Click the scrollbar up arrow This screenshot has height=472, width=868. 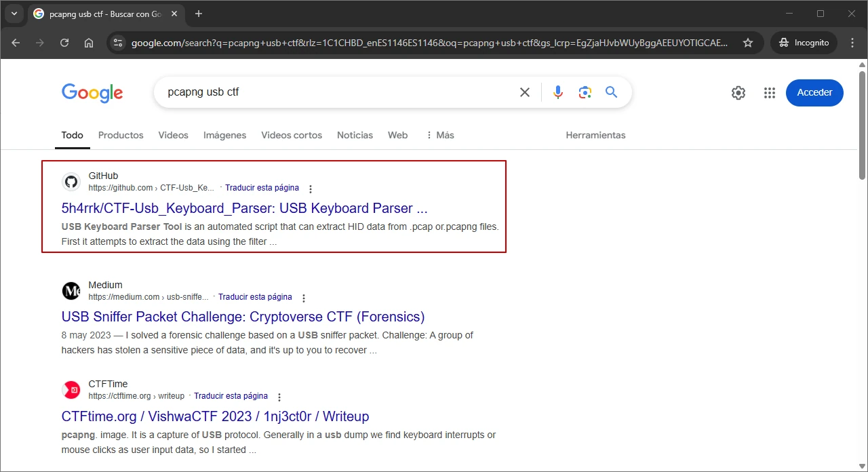[863, 64]
